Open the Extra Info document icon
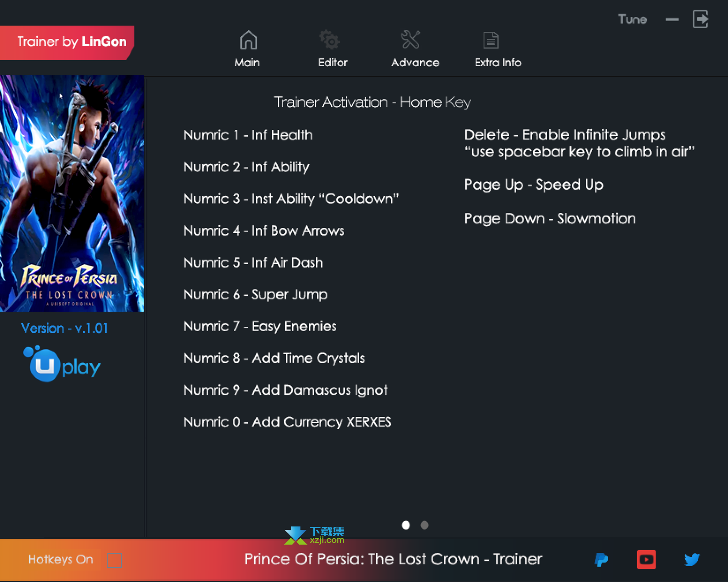 pos(491,40)
